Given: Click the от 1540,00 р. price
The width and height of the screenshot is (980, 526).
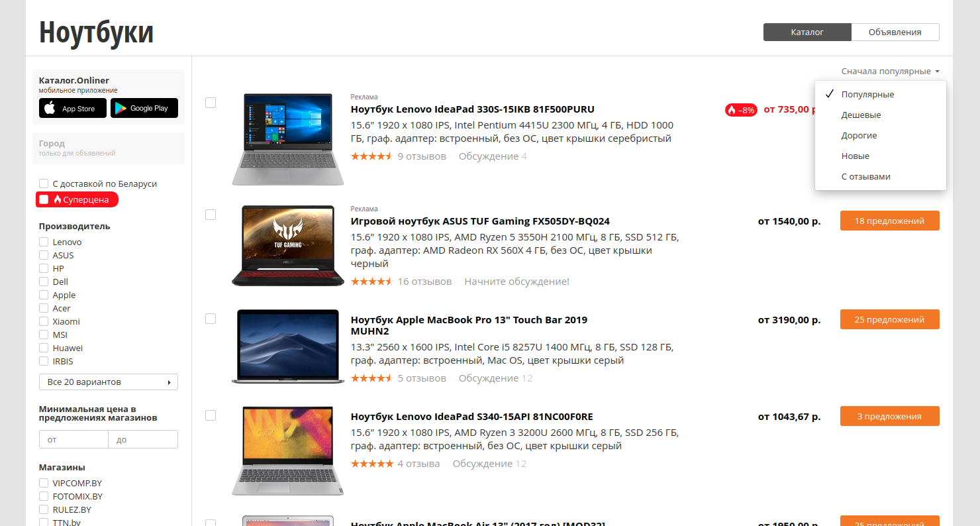Looking at the screenshot, I should pyautogui.click(x=789, y=221).
